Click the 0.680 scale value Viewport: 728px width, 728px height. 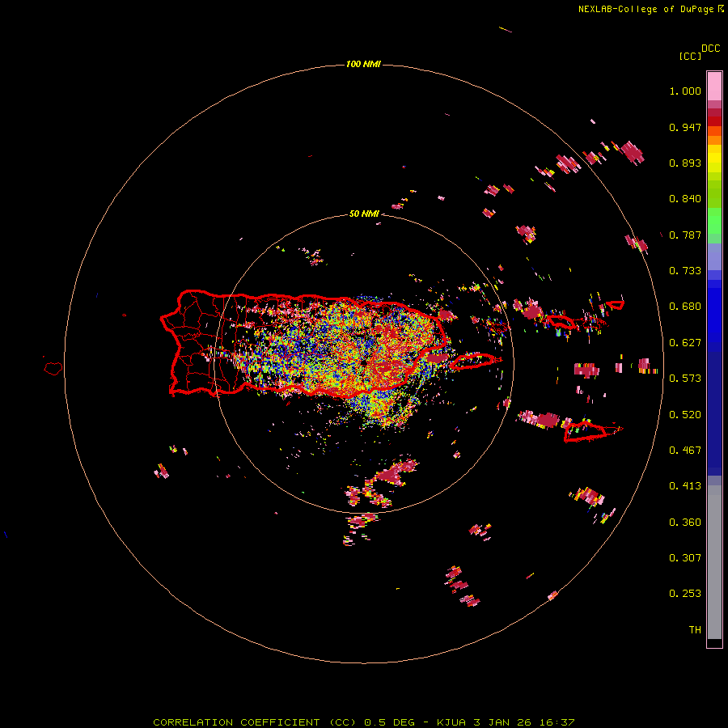pos(685,307)
